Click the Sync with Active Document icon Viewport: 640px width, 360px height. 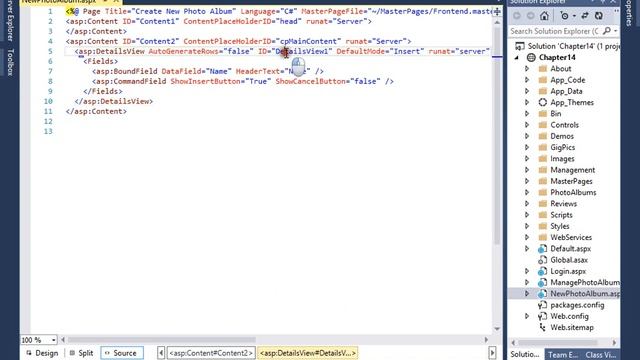point(584,16)
